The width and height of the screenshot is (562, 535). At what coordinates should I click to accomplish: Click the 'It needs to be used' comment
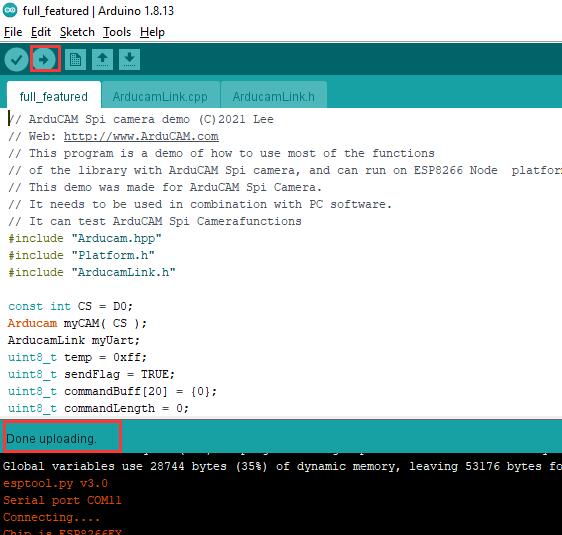tap(200, 204)
